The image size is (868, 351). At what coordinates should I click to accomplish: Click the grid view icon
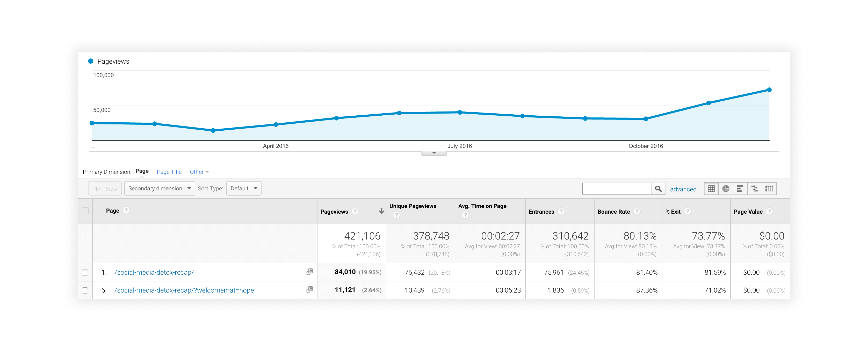[711, 188]
